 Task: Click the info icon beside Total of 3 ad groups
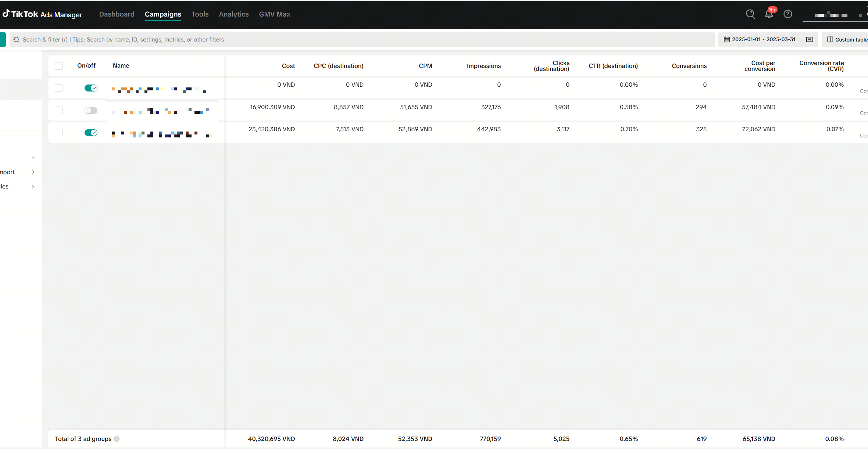(x=117, y=439)
